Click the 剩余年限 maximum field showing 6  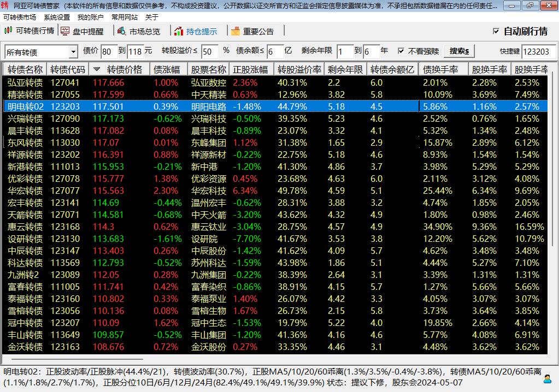coord(371,52)
